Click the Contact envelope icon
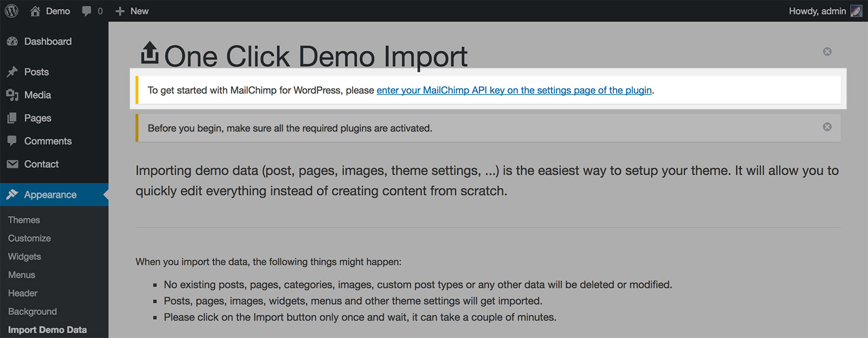This screenshot has height=338, width=868. click(x=12, y=164)
